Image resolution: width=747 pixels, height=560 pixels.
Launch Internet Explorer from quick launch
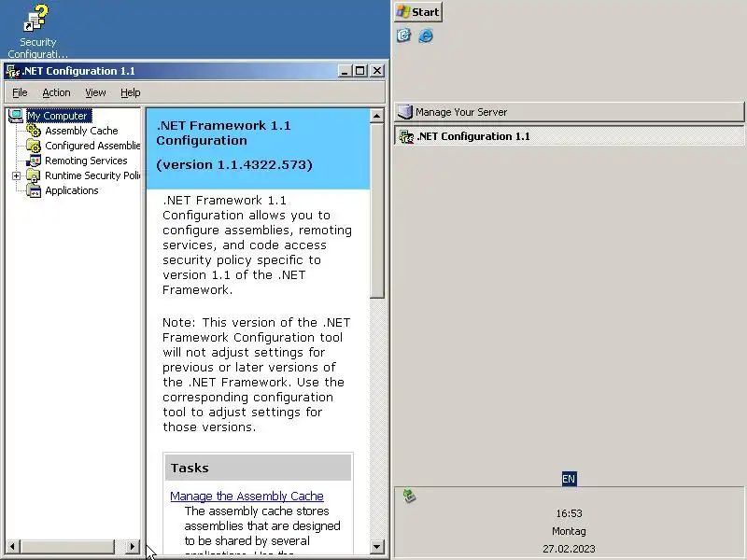click(426, 35)
